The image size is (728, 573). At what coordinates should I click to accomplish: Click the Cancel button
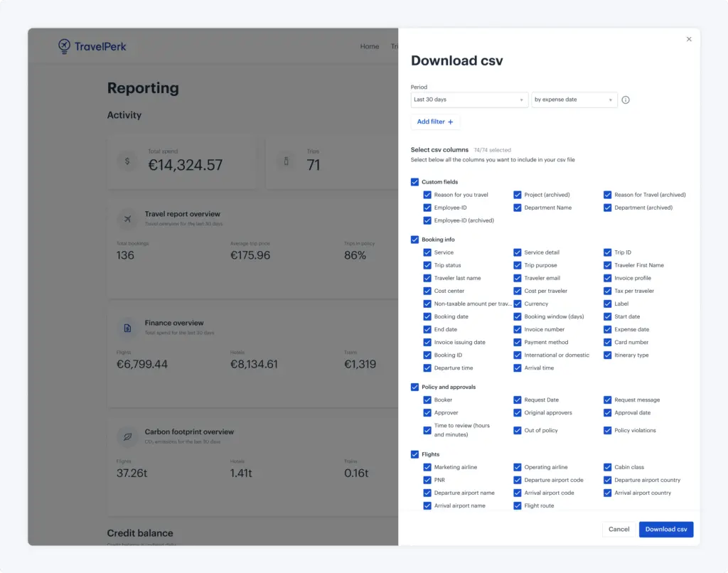pyautogui.click(x=619, y=530)
